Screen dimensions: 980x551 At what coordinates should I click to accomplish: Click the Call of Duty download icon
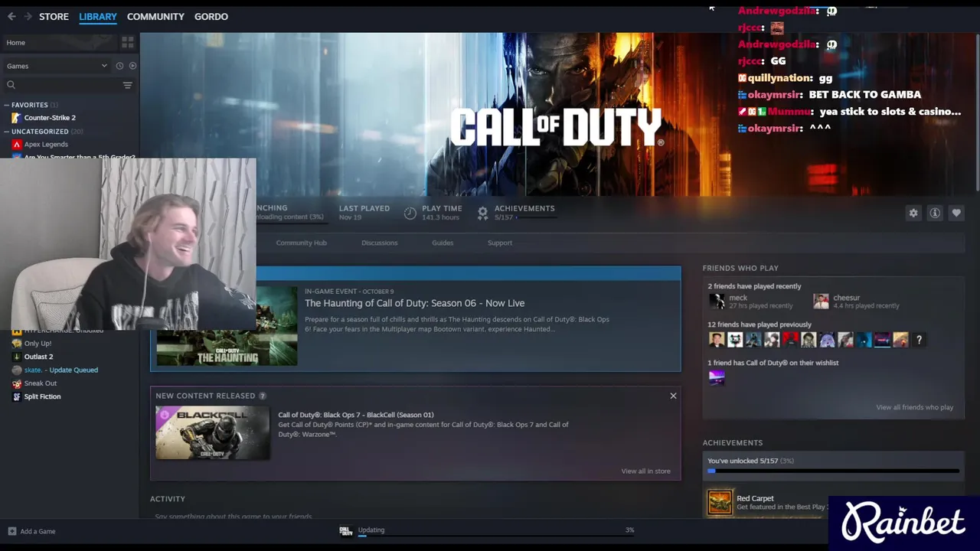346,530
